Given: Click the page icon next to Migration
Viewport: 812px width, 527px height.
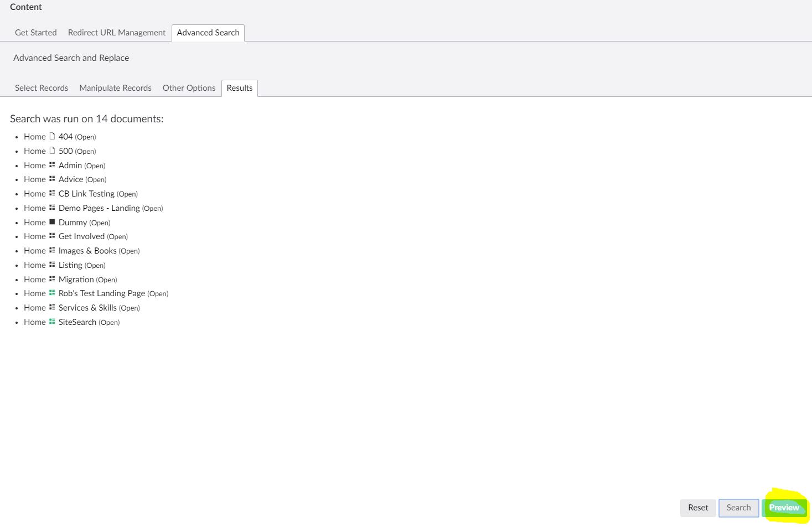Looking at the screenshot, I should pos(53,279).
